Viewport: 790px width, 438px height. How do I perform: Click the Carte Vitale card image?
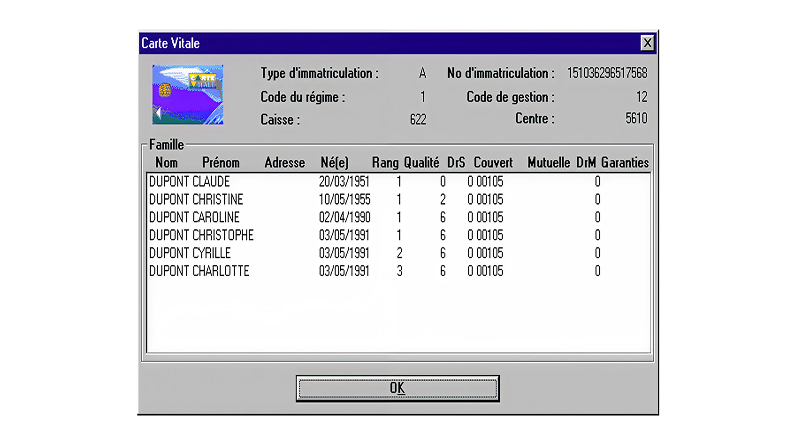(x=187, y=95)
